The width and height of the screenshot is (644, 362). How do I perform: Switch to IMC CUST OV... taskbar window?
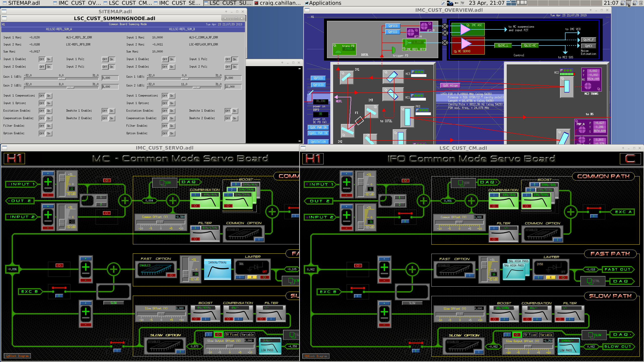(77, 3)
